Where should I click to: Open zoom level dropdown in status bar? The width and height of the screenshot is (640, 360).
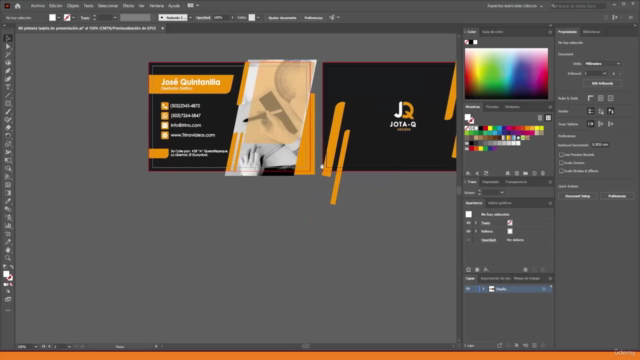[x=36, y=347]
